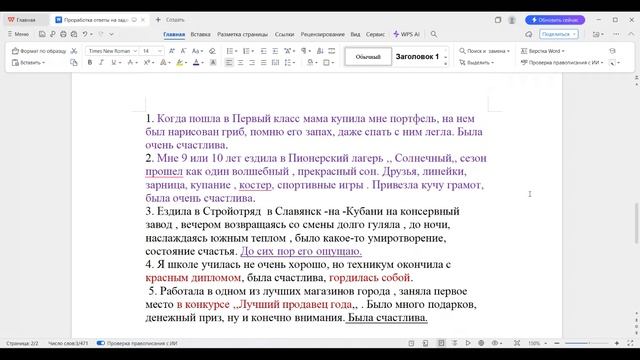Click the Copy icon

[74, 62]
